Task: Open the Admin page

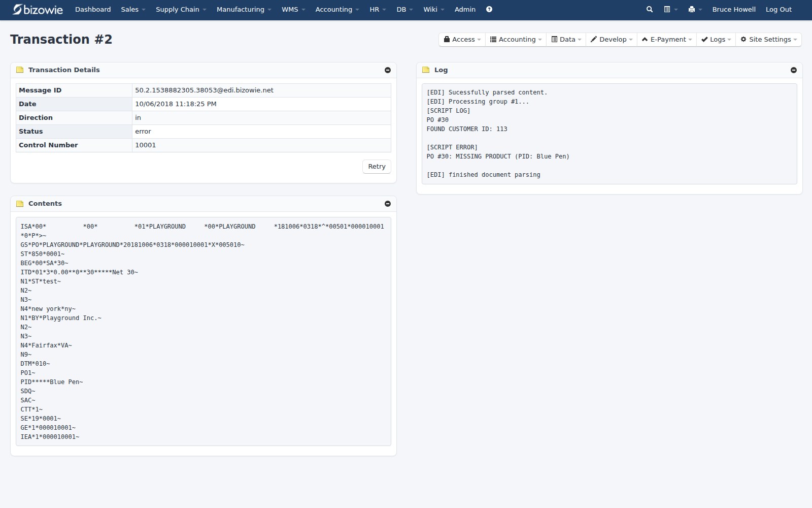Action: [465, 9]
